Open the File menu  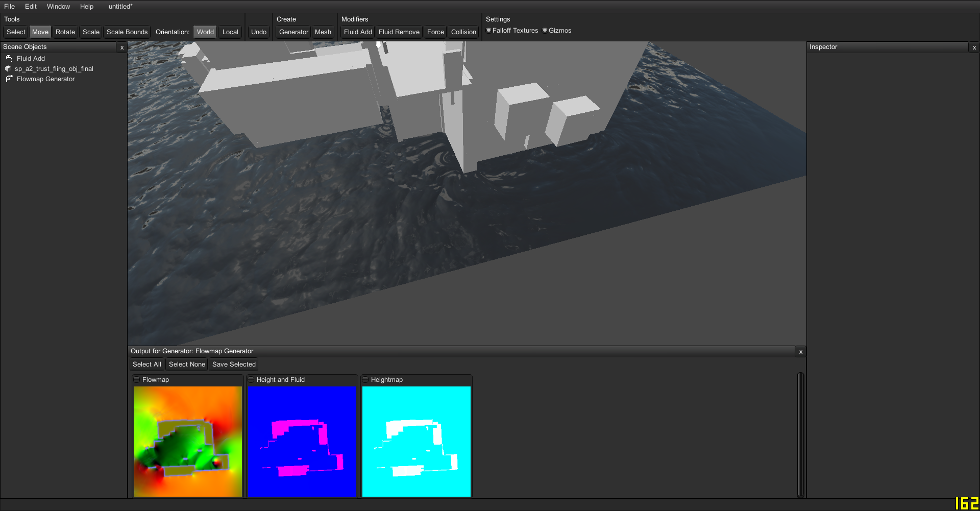tap(10, 7)
